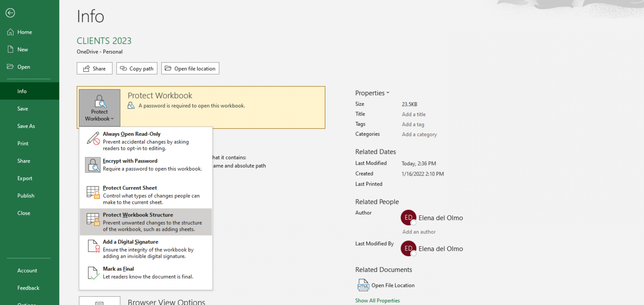Click the Add a Digital Signature icon
The width and height of the screenshot is (644, 305).
(93, 246)
